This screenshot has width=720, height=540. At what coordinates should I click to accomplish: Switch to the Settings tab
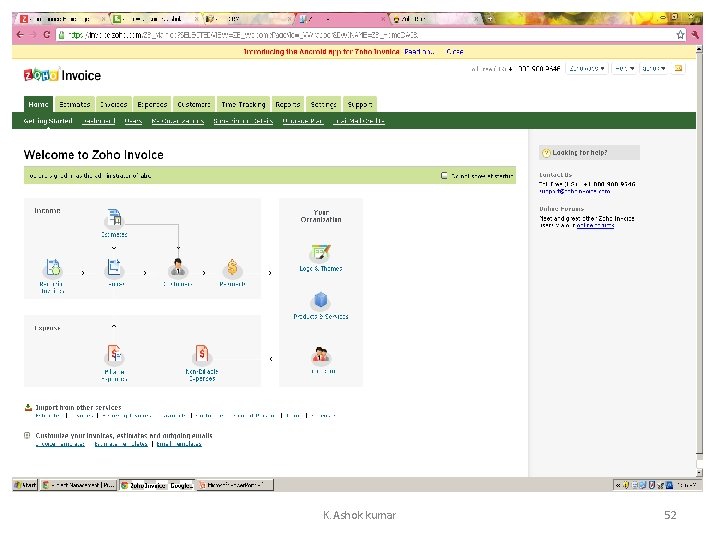(x=323, y=104)
